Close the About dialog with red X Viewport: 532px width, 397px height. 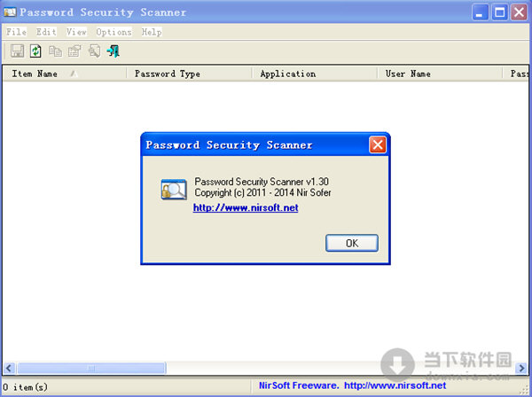point(378,145)
